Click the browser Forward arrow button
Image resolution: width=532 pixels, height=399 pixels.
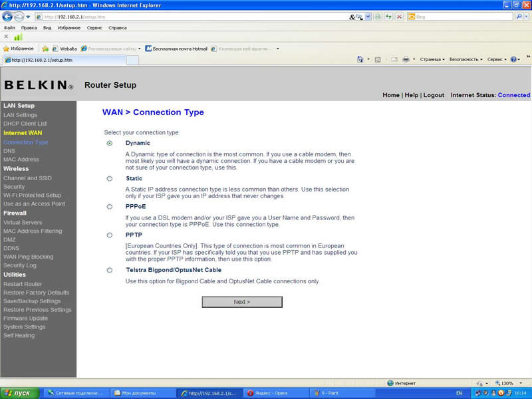(19, 16)
